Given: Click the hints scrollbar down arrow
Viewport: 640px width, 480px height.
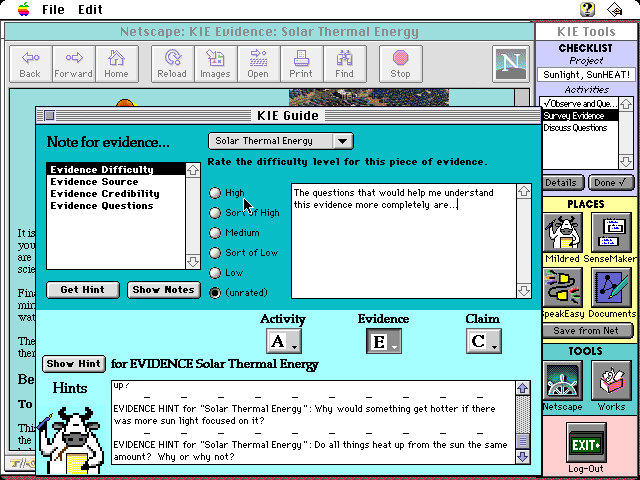Looking at the screenshot, I should [523, 456].
